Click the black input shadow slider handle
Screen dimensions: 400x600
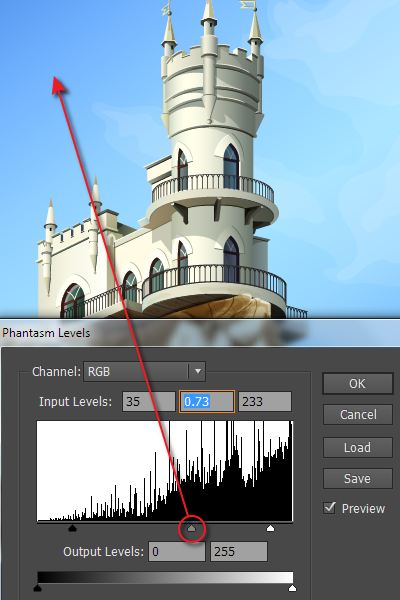coord(72,528)
